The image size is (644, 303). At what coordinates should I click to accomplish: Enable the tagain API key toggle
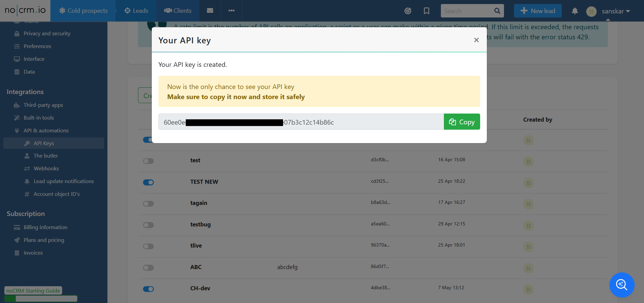148,204
